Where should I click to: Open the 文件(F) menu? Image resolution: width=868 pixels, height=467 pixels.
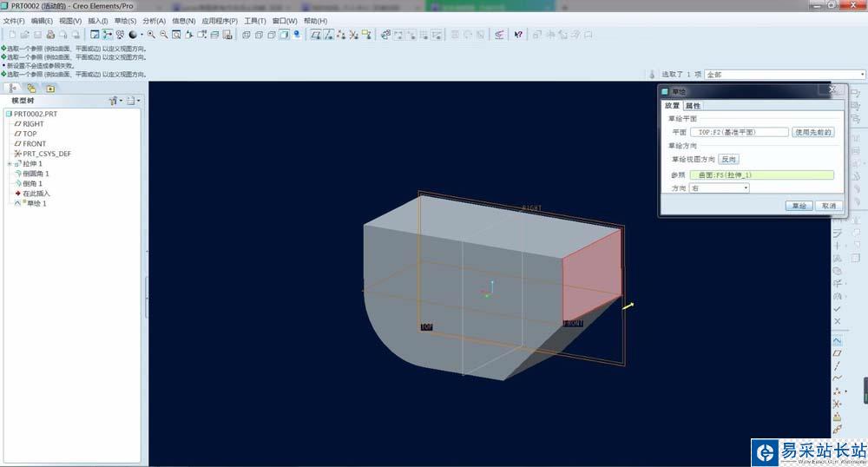pyautogui.click(x=14, y=21)
